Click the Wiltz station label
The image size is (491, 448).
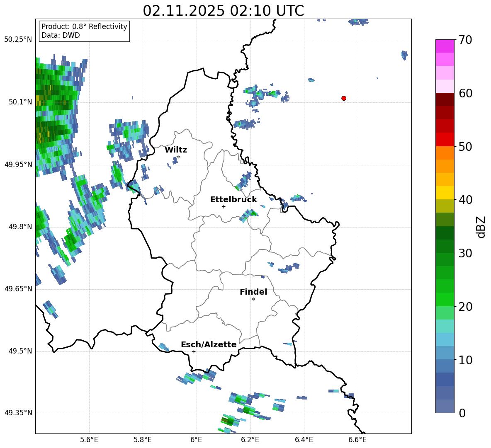pyautogui.click(x=176, y=150)
